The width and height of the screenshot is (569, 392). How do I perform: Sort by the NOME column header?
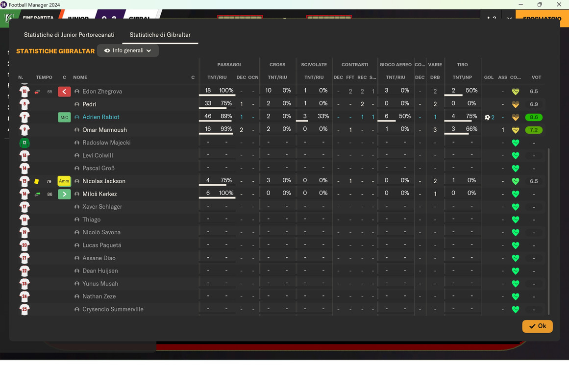point(80,77)
